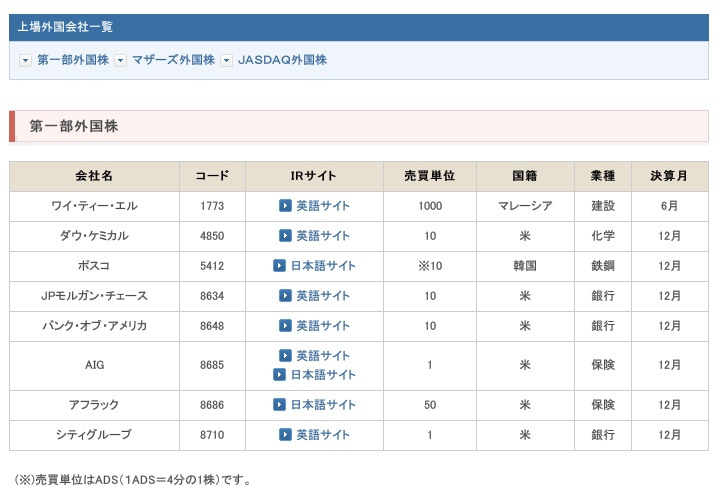722x498 pixels.
Task: Select company name アフラック
Action: [x=94, y=405]
